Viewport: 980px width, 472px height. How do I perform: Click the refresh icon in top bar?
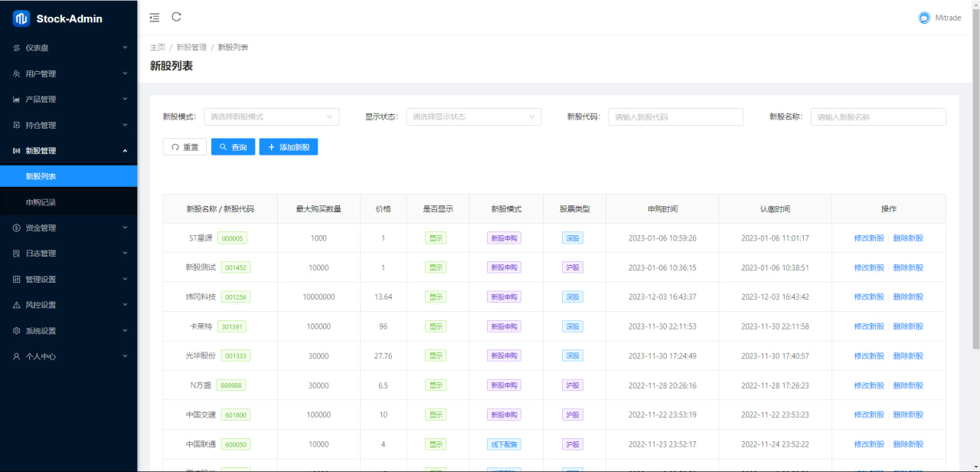(x=177, y=17)
